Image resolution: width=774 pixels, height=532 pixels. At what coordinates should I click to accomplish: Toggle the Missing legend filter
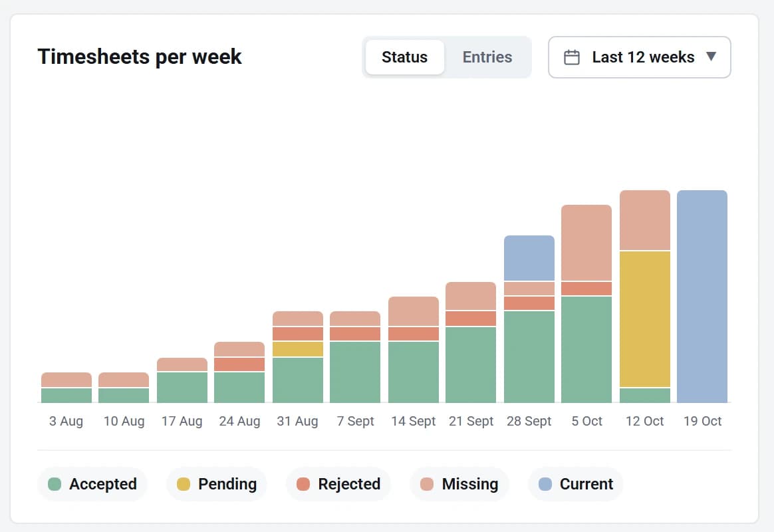459,484
